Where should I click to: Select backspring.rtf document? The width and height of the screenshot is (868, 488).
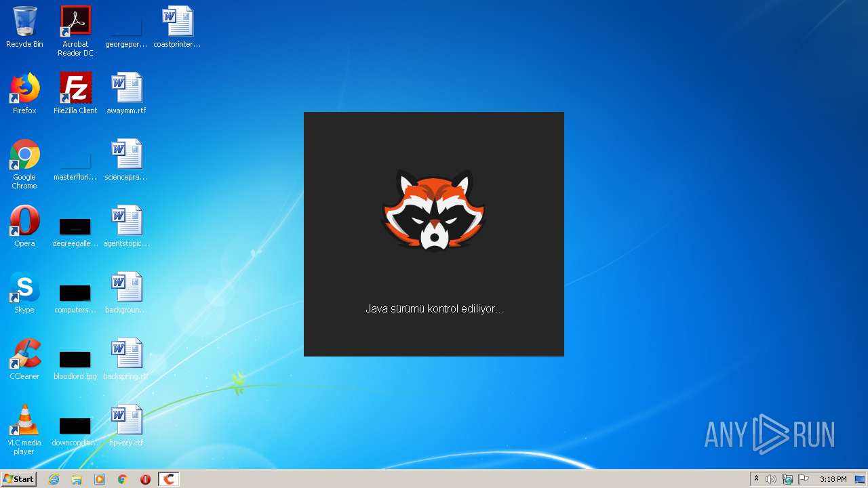[126, 360]
